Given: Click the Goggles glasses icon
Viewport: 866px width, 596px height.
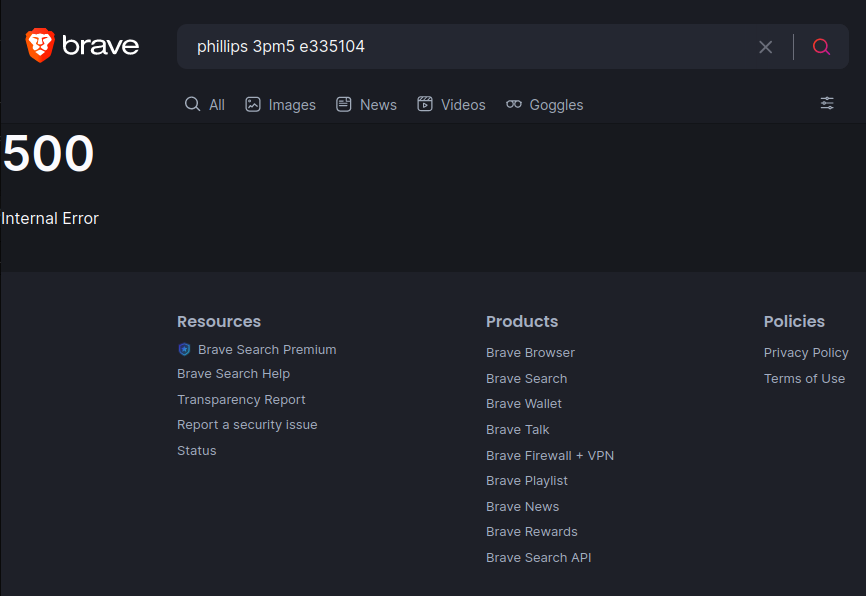Looking at the screenshot, I should tap(514, 104).
